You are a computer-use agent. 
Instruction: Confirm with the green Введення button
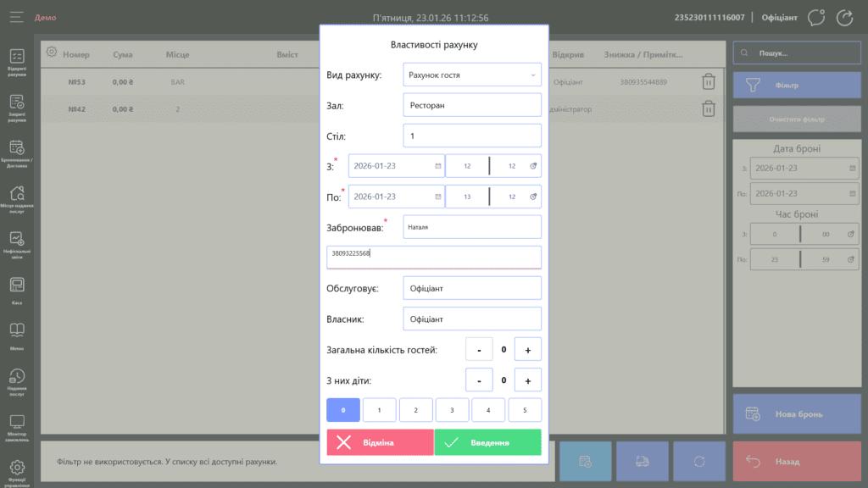(487, 442)
